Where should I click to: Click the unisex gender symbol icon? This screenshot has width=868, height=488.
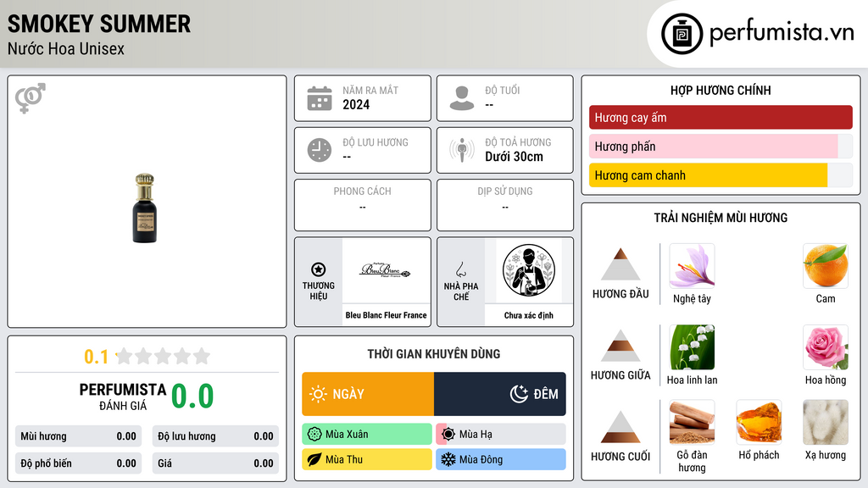[31, 98]
